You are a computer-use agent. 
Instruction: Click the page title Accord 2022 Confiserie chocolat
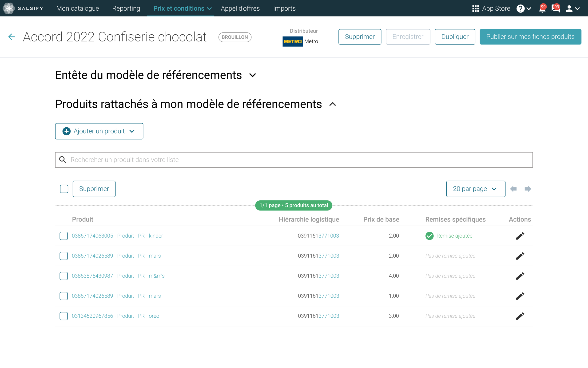pos(115,37)
